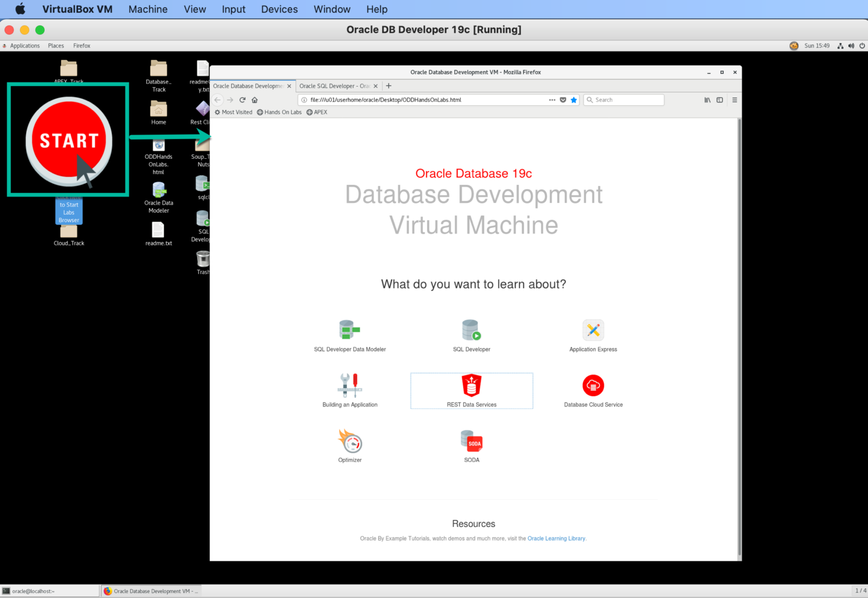Open the Database Cloud Service icon
Image resolution: width=868 pixels, height=598 pixels.
(593, 385)
